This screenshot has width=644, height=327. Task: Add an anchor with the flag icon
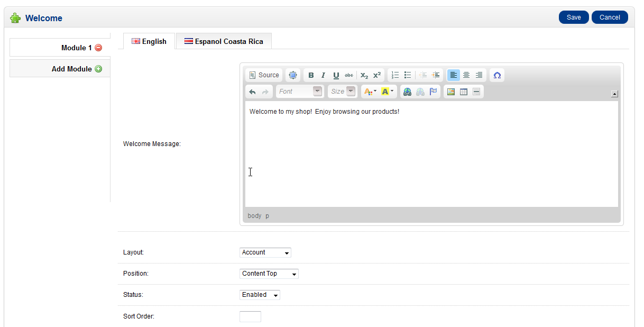pos(434,92)
